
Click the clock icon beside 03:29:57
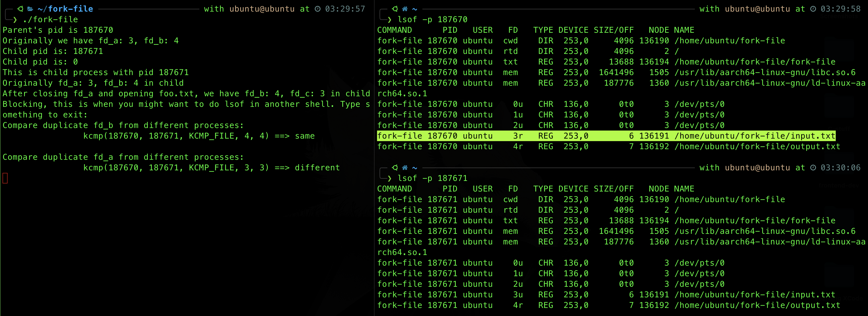(x=317, y=9)
